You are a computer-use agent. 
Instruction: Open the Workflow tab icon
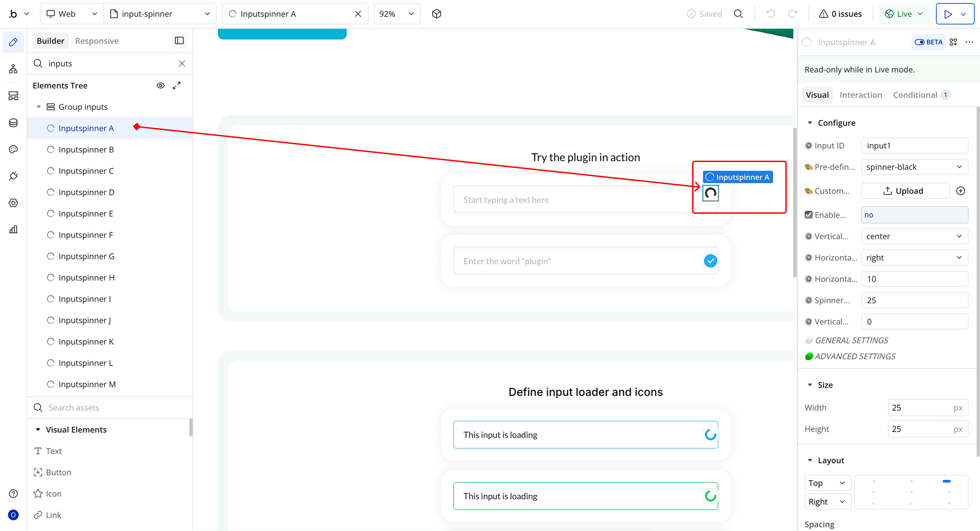click(x=13, y=69)
